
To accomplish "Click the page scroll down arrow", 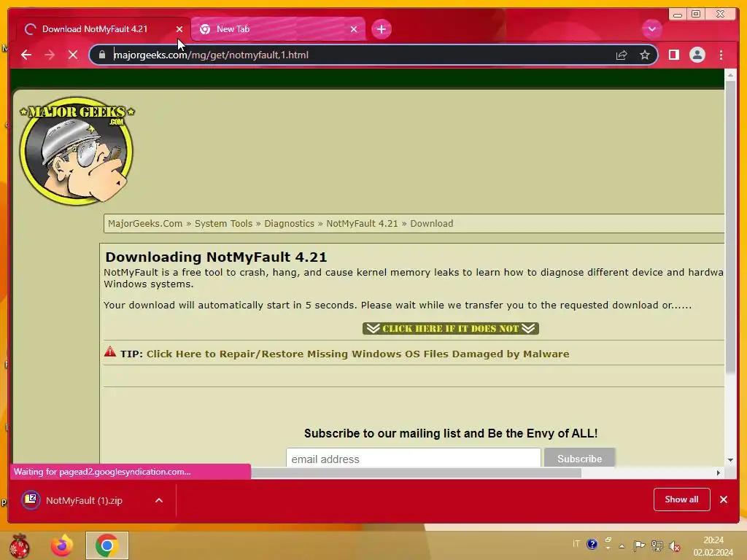I will click(730, 460).
